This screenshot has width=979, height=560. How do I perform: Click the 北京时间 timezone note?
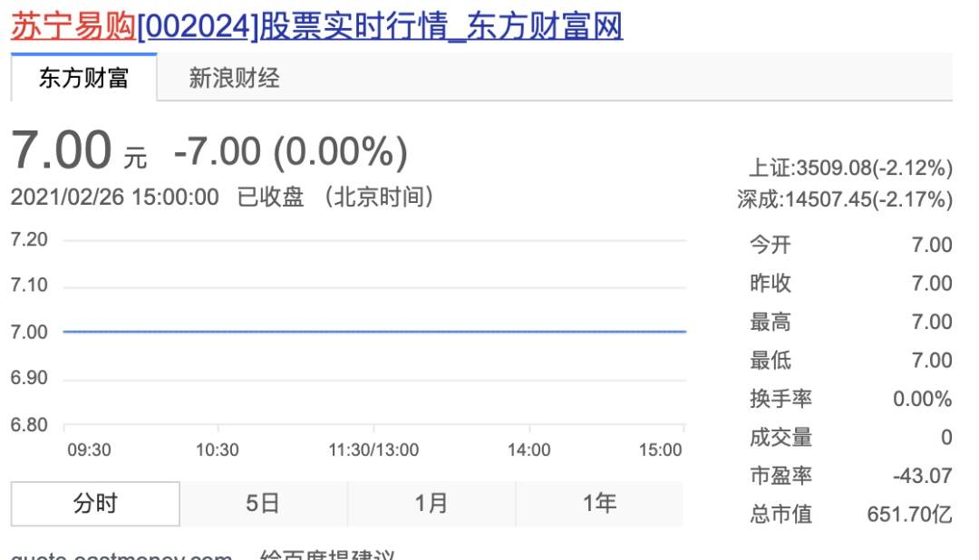pos(378,198)
